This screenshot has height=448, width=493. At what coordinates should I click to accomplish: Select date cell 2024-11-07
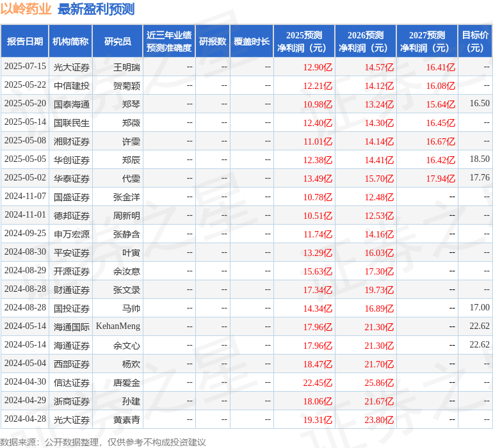25,196
